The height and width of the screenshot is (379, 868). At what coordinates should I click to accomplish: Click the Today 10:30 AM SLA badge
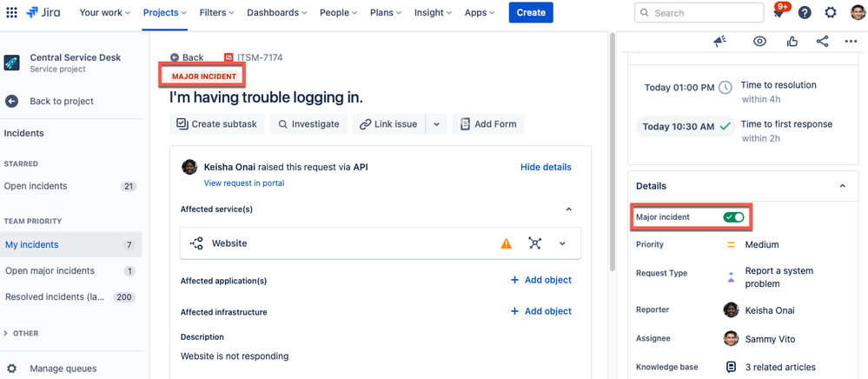coord(686,126)
